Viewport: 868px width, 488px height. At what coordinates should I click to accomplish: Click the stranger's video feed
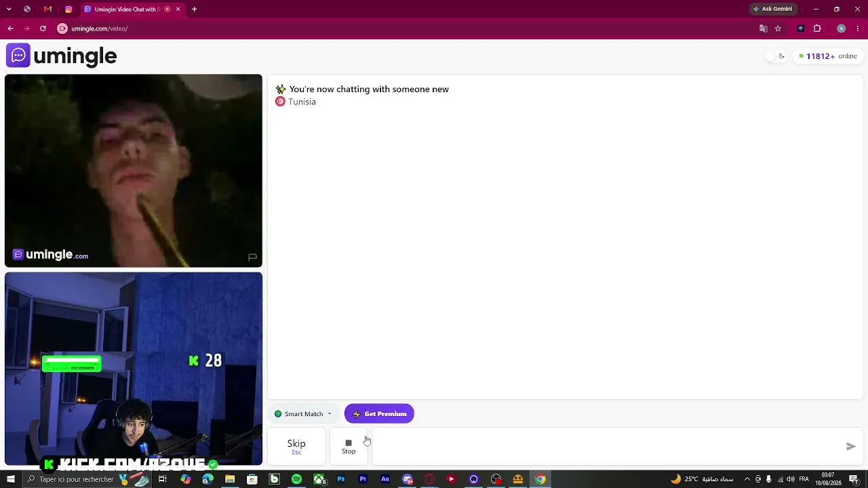pos(134,171)
